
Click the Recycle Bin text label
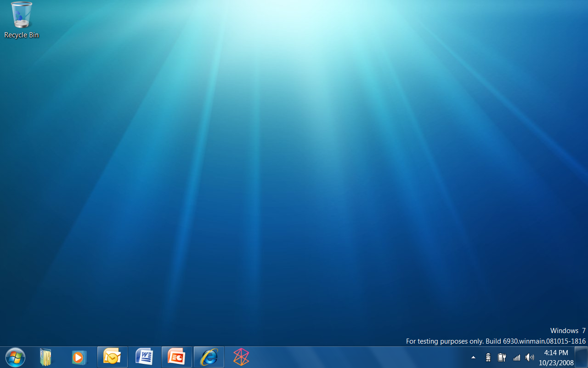(x=21, y=35)
